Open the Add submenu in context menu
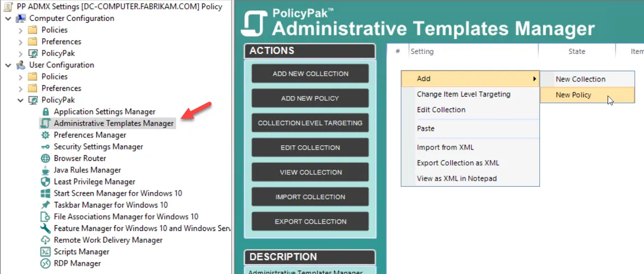 [470, 79]
